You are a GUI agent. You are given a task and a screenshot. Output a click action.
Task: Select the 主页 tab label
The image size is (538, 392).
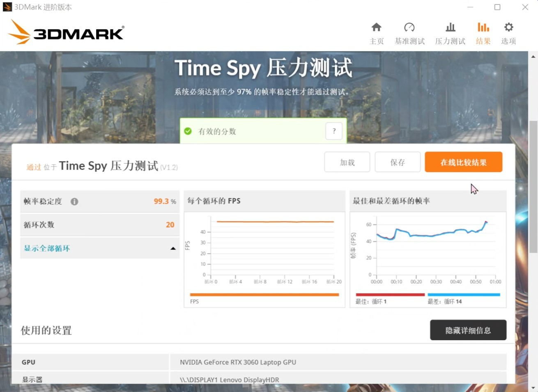pos(377,41)
